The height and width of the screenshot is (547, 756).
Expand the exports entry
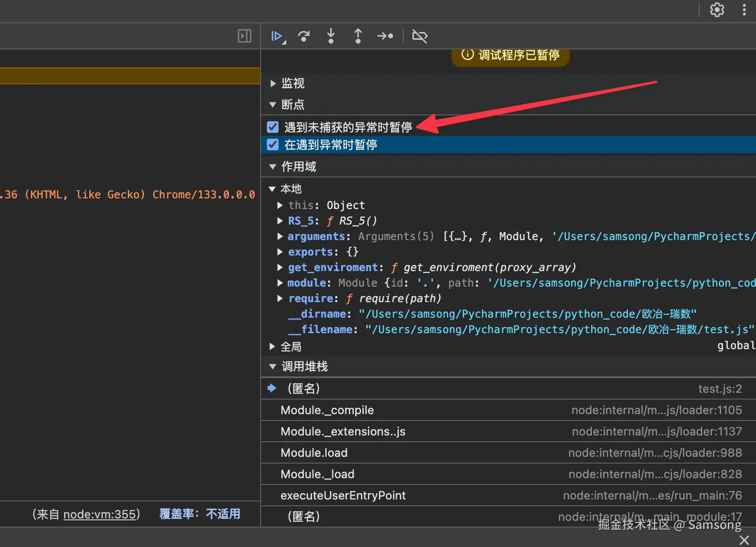click(280, 252)
